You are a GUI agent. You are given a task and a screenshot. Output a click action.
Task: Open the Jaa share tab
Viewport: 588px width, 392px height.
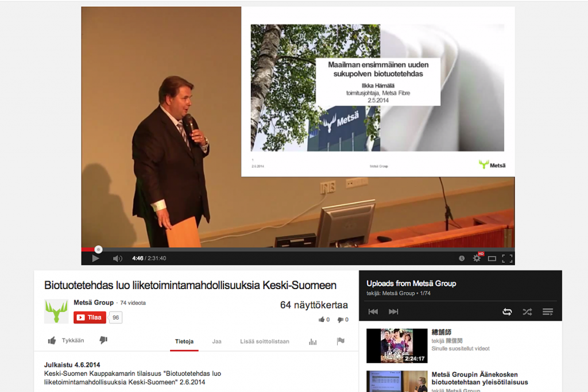pos(216,341)
